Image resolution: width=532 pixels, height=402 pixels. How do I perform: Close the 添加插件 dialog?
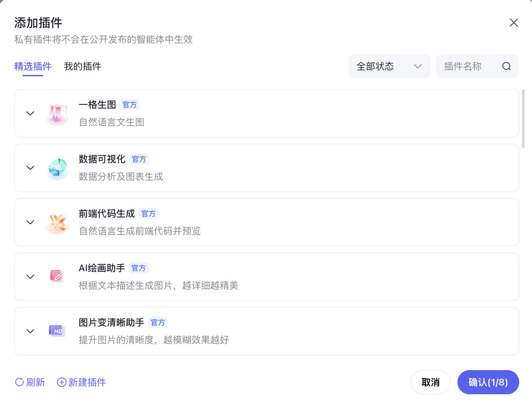pyautogui.click(x=514, y=23)
